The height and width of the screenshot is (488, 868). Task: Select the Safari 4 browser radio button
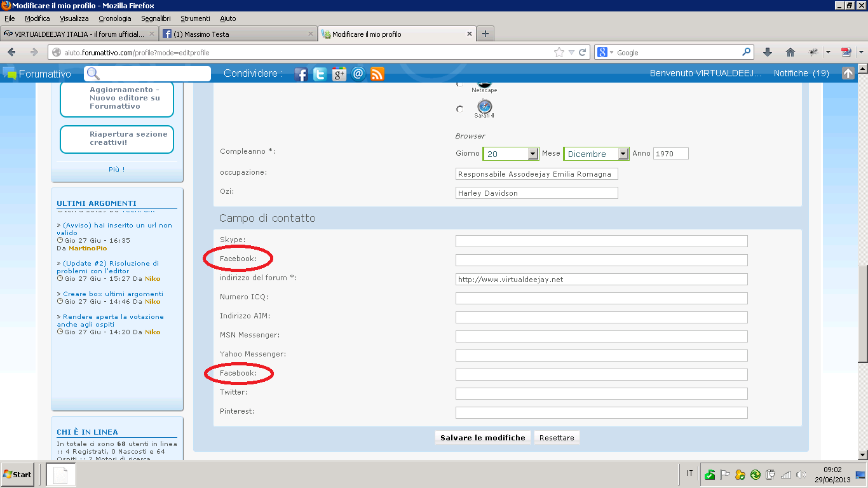459,109
